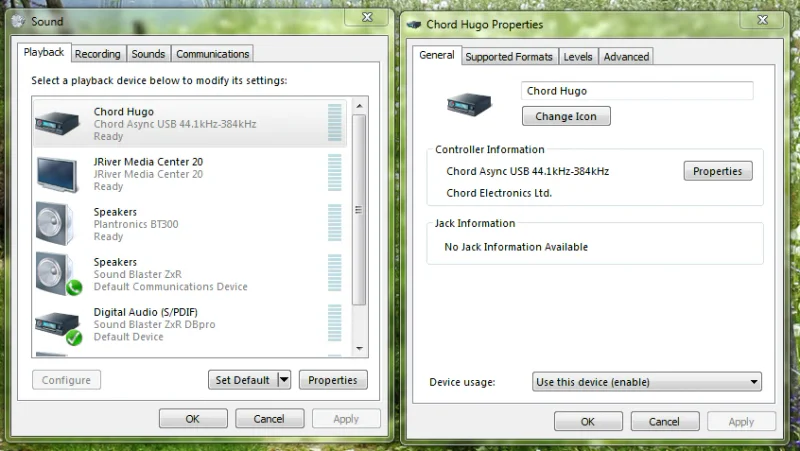Screen dimensions: 800x451
Task: Switch to the Playback tab
Action: pos(44,53)
